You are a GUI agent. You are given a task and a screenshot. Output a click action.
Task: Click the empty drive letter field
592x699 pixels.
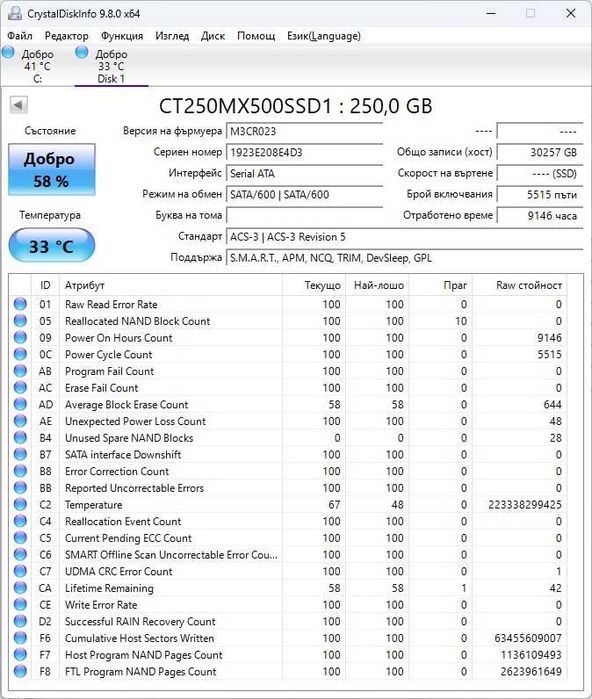304,215
